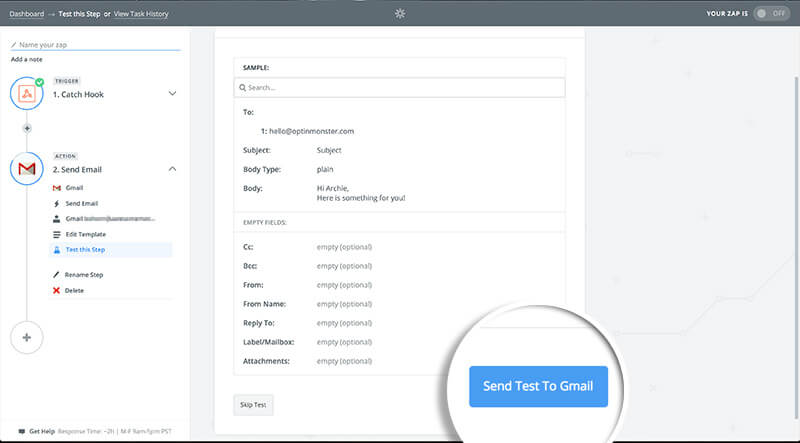Click the Get Help chat icon
800x443 pixels.
(21, 431)
